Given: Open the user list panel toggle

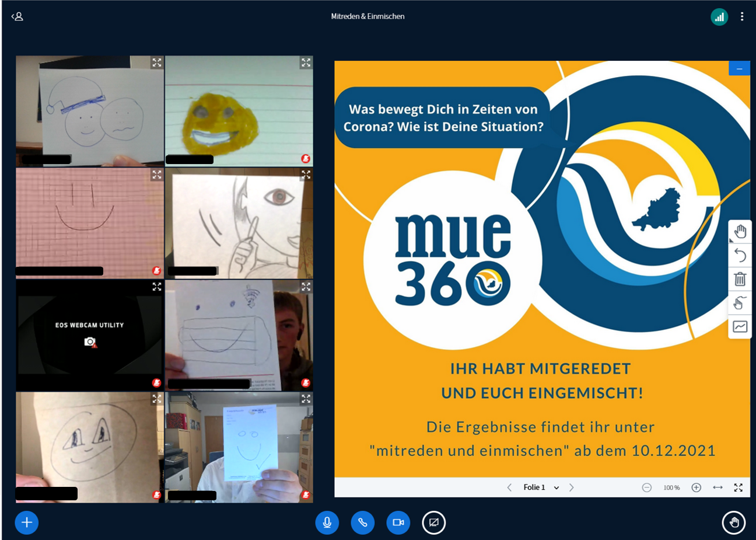Looking at the screenshot, I should point(17,16).
